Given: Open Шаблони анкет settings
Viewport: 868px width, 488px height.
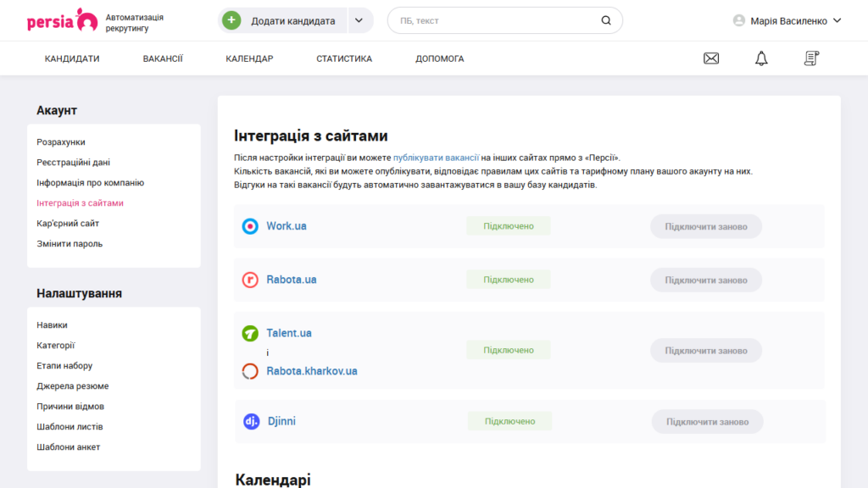Looking at the screenshot, I should pos(68,447).
